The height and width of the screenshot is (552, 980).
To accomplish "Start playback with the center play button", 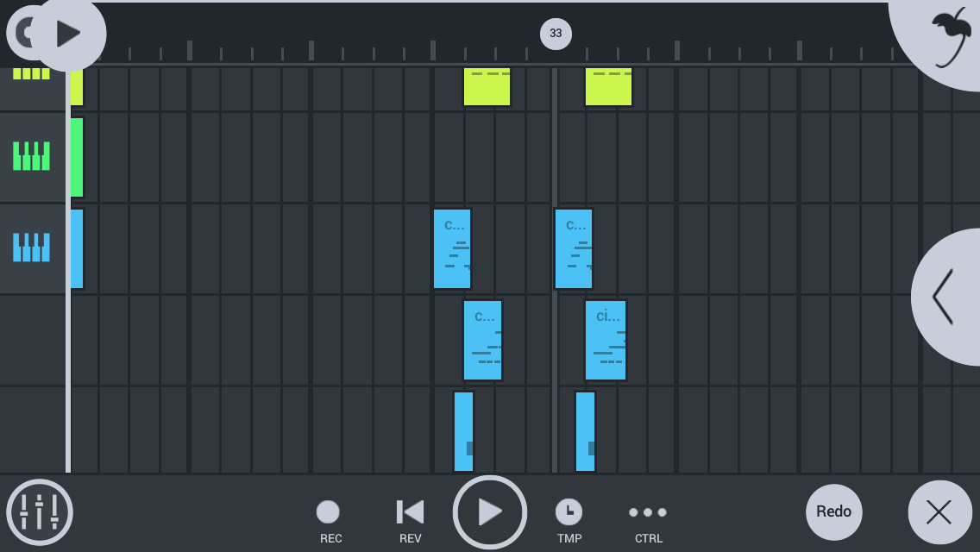I will pos(490,512).
